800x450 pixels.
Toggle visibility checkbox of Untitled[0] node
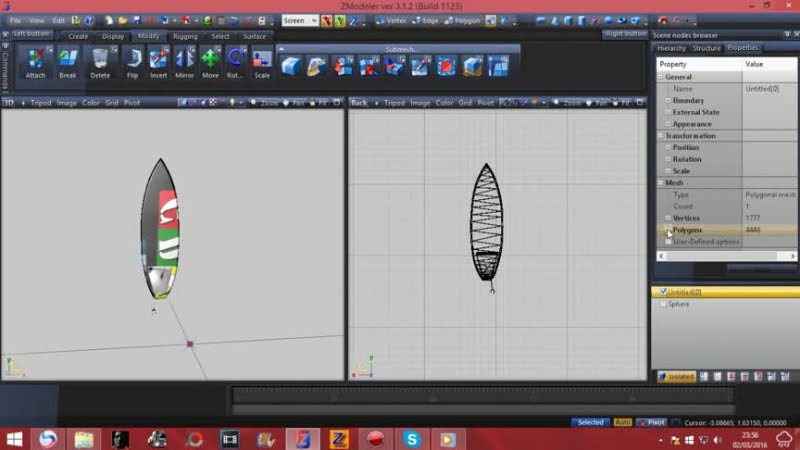(x=663, y=292)
